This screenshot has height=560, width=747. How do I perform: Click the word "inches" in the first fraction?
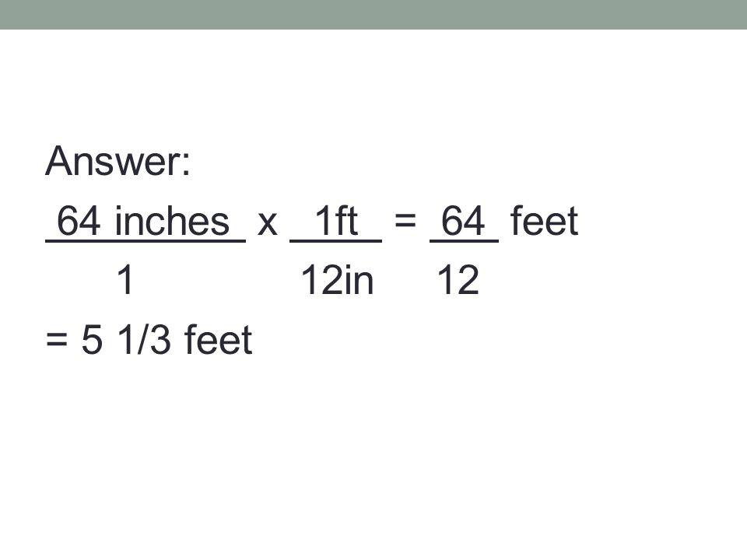click(173, 221)
